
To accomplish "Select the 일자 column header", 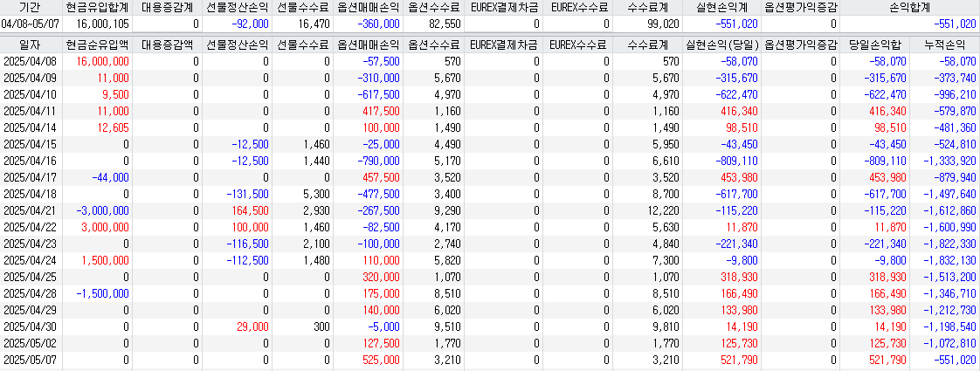I will (31, 45).
